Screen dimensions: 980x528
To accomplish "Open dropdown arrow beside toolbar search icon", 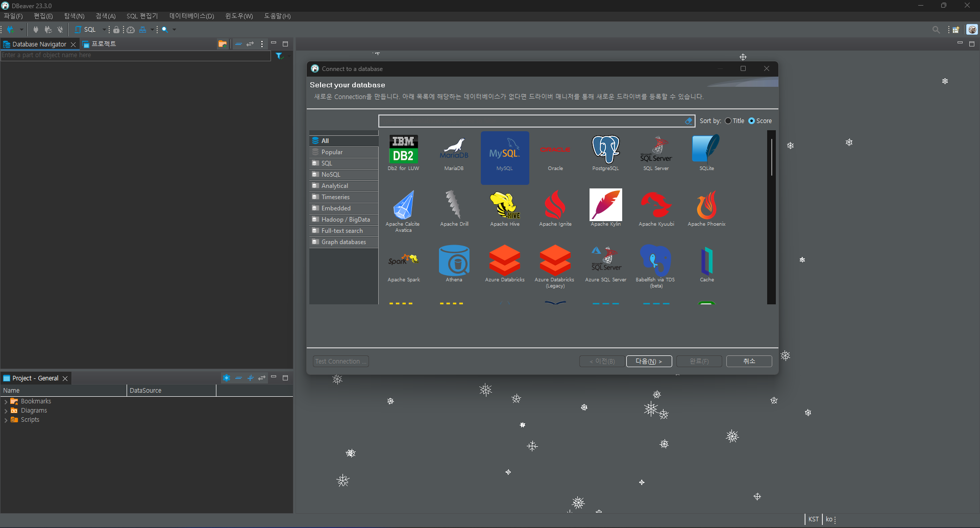I will click(174, 30).
